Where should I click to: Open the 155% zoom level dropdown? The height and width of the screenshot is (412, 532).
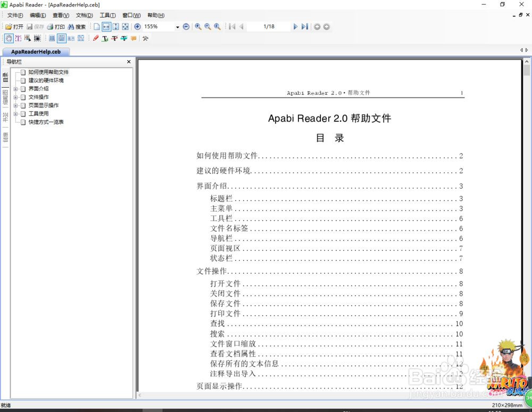[177, 27]
